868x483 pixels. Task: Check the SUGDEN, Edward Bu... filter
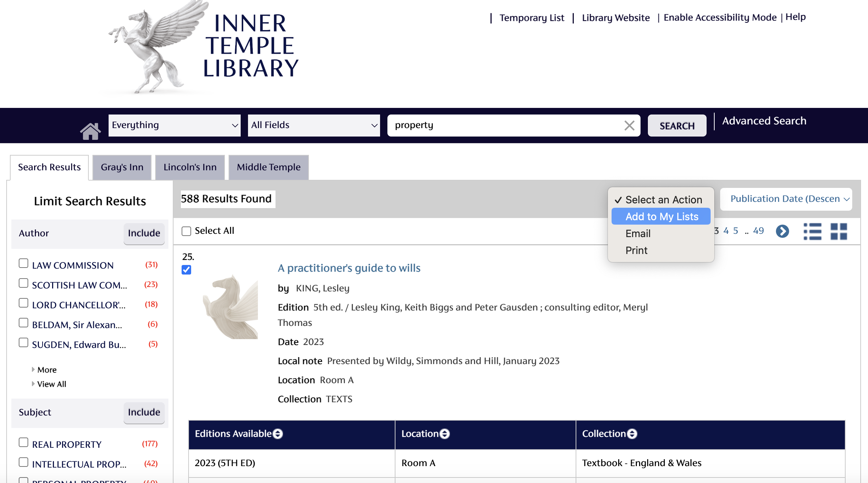[x=23, y=342]
